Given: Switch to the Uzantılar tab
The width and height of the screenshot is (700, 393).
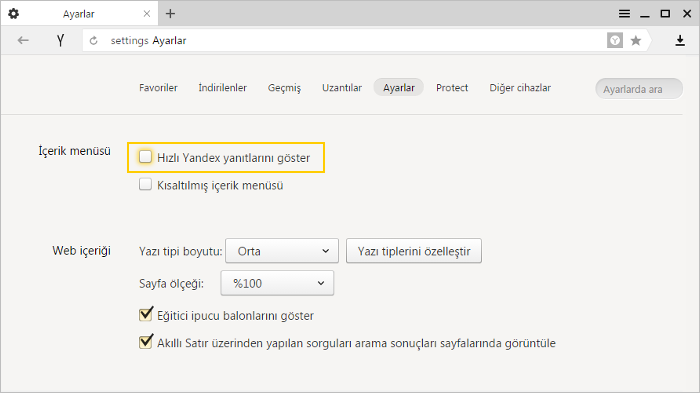Looking at the screenshot, I should click(342, 88).
